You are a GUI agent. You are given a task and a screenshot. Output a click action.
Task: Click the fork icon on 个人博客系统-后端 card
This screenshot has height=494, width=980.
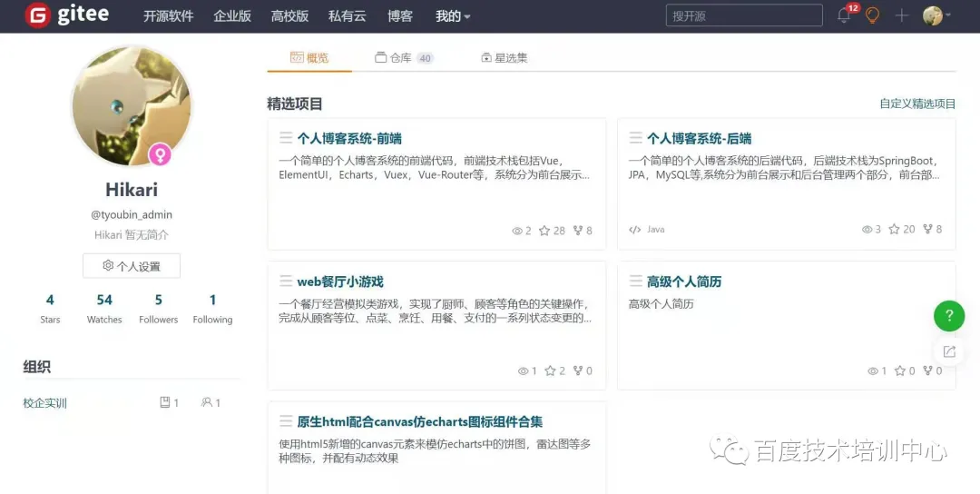(928, 230)
